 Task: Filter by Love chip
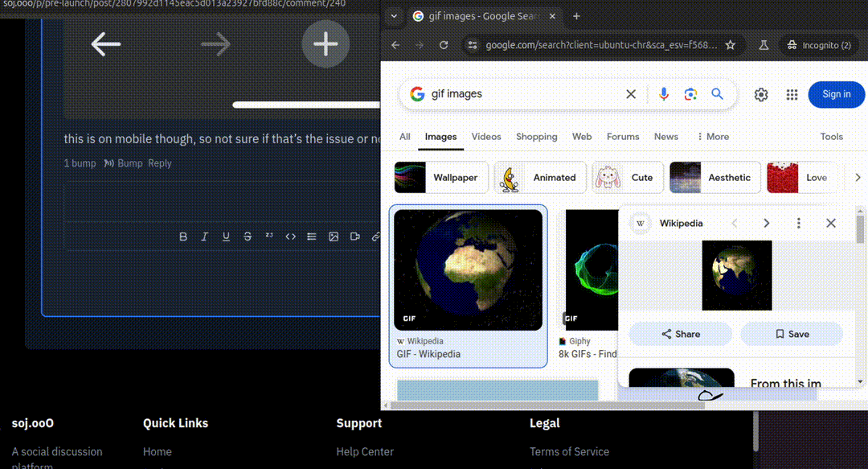[800, 178]
